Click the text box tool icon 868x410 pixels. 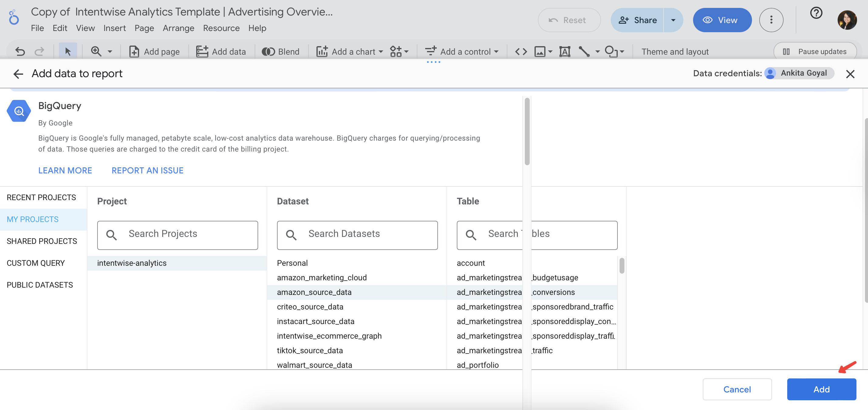pos(564,52)
